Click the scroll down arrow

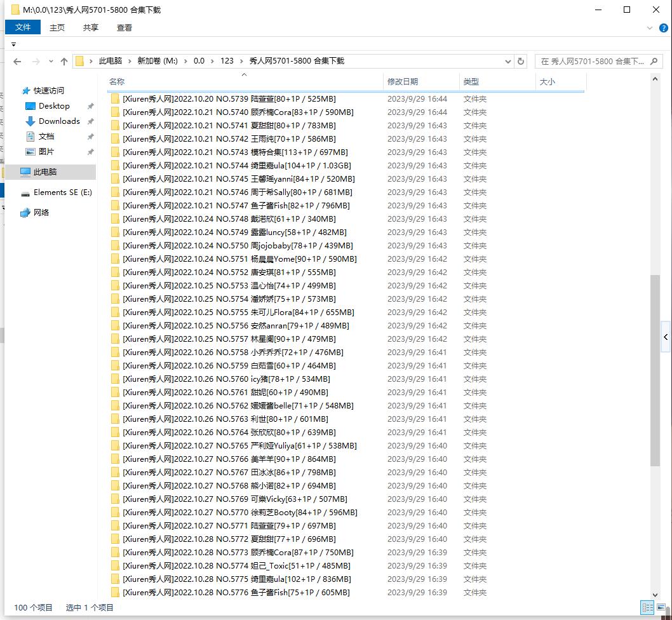click(x=655, y=595)
